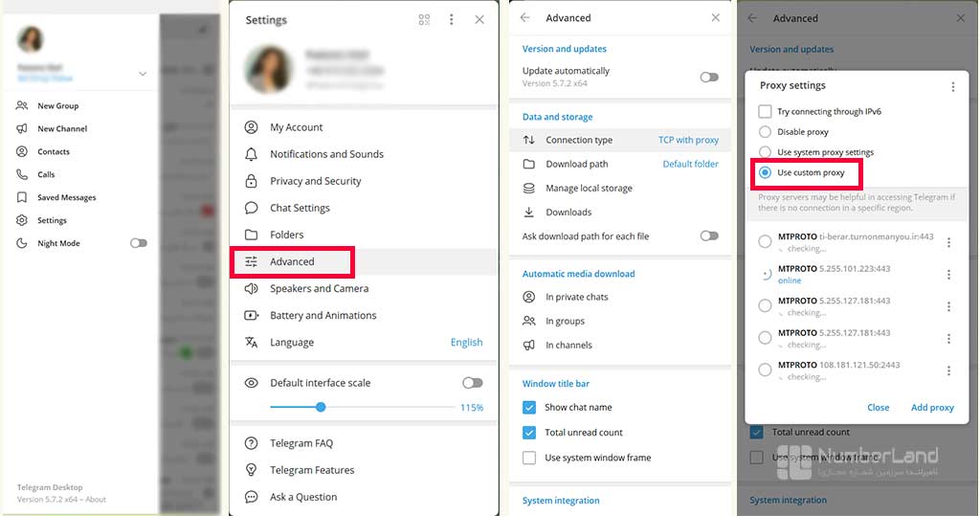Click the Manage local storage icon

528,189
